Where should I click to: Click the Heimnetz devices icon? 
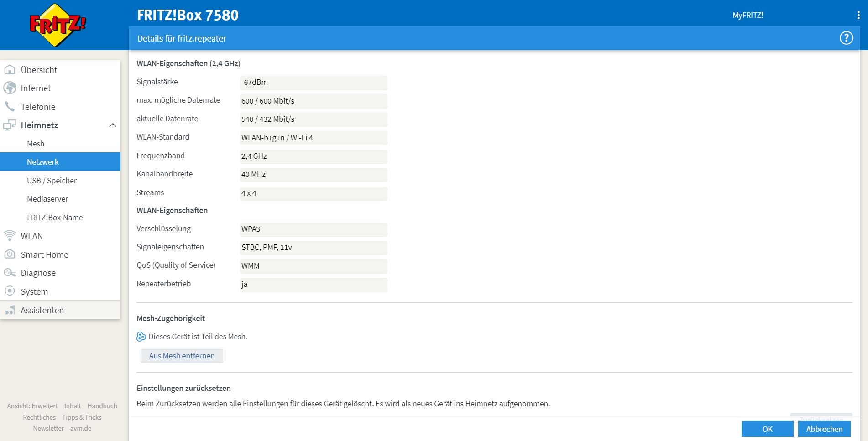click(10, 125)
